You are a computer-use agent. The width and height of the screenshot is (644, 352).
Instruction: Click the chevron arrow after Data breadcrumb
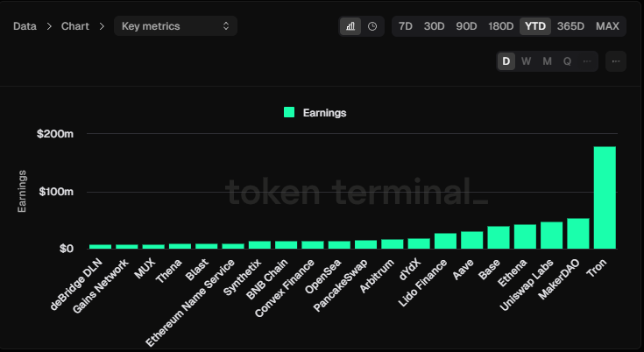click(x=49, y=26)
